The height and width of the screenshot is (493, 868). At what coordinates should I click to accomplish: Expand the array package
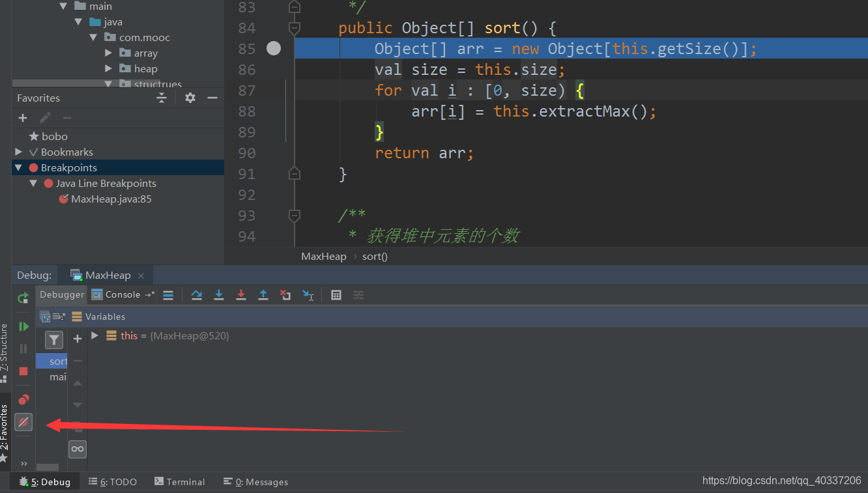coord(109,53)
